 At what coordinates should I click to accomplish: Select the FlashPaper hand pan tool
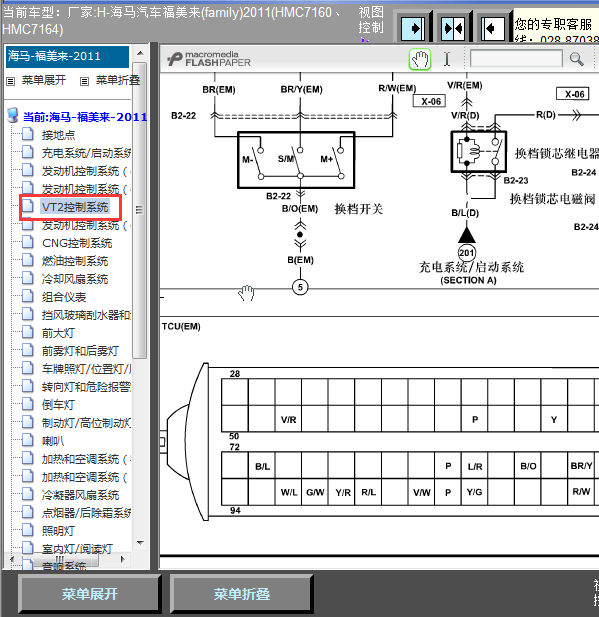[x=420, y=60]
